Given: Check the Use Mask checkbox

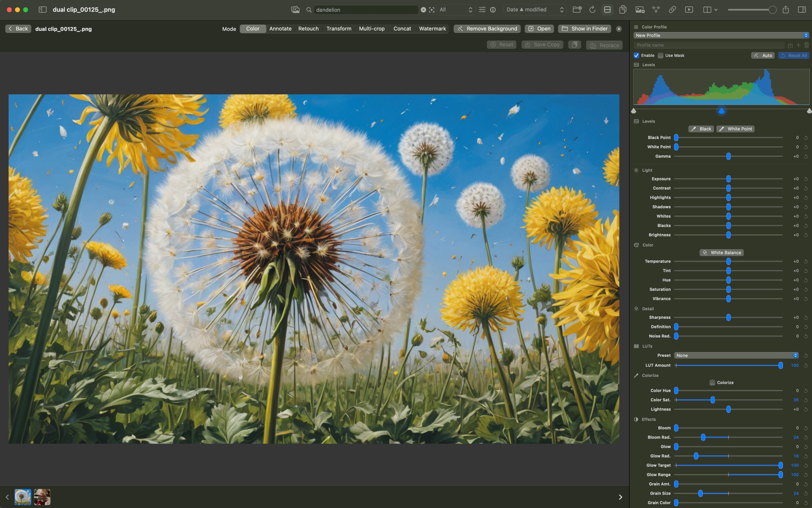Looking at the screenshot, I should point(661,56).
